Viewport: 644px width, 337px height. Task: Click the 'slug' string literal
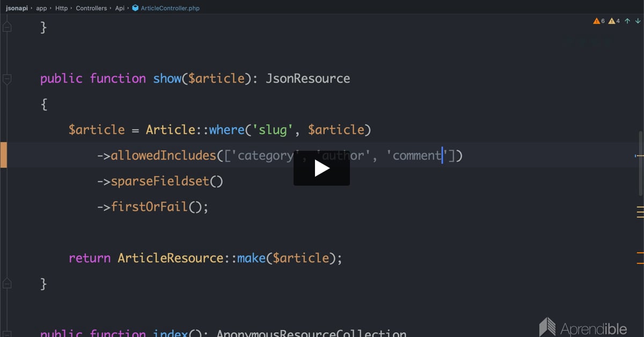[x=273, y=130]
